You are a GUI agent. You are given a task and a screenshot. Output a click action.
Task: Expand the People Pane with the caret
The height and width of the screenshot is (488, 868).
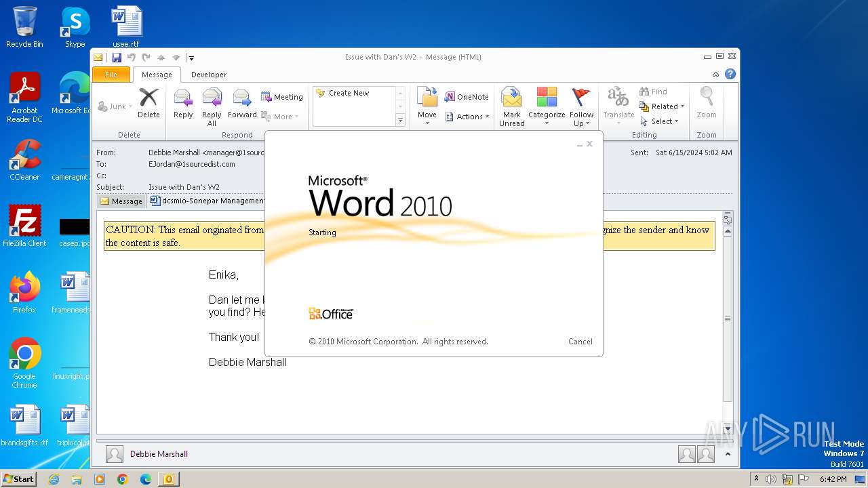[728, 454]
